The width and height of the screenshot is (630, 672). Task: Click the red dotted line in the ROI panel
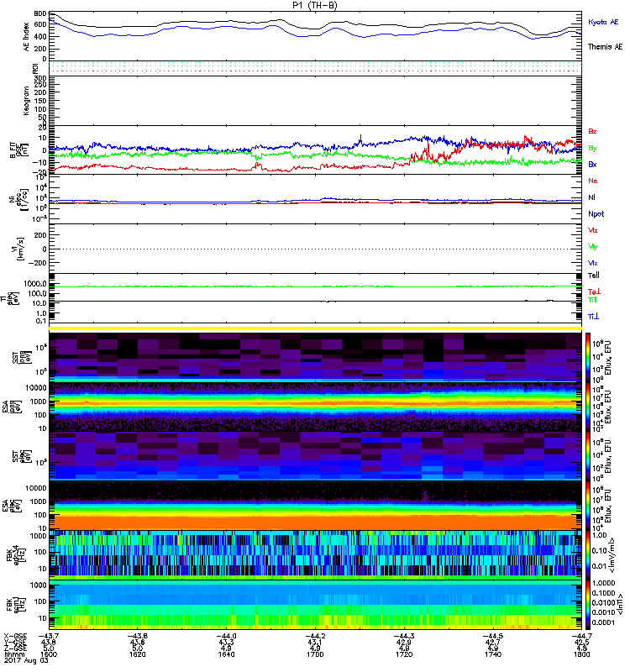[316, 71]
